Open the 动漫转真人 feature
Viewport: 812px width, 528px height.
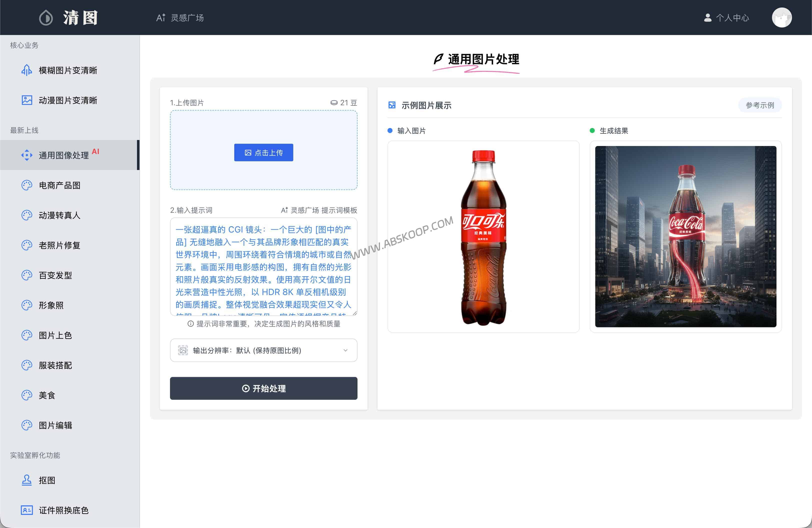(60, 215)
